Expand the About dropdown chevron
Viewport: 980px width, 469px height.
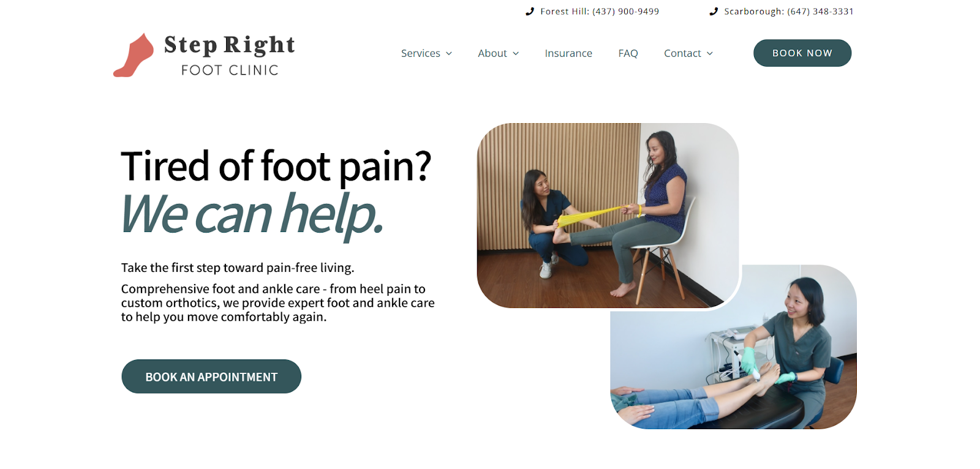point(516,54)
